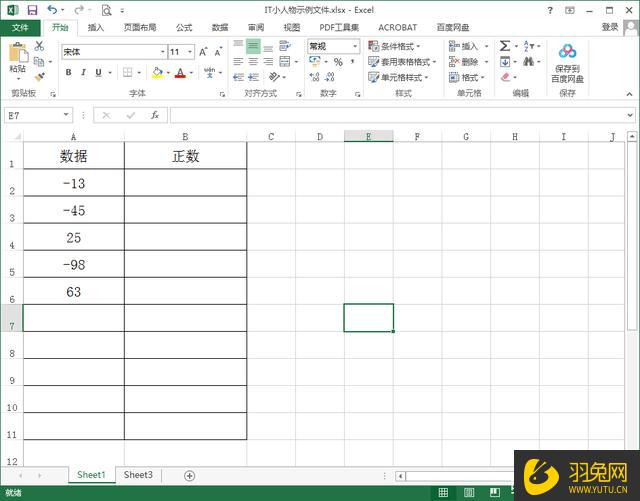
Task: Click the Paste clipboard icon
Action: pyautogui.click(x=18, y=53)
